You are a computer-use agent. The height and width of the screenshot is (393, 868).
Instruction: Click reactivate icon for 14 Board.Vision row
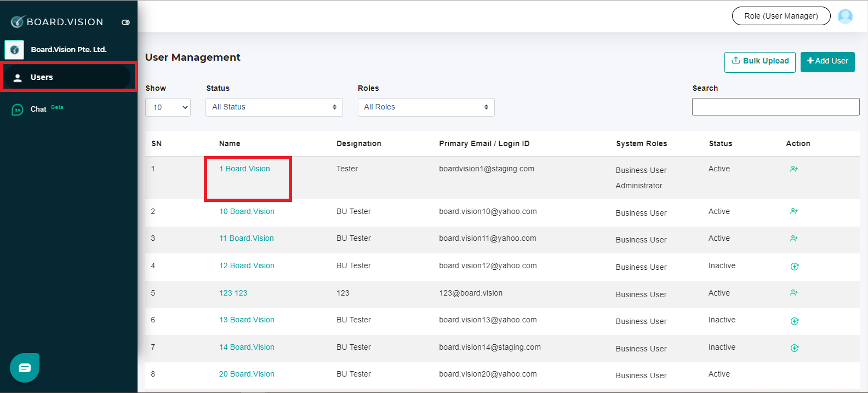(x=795, y=348)
